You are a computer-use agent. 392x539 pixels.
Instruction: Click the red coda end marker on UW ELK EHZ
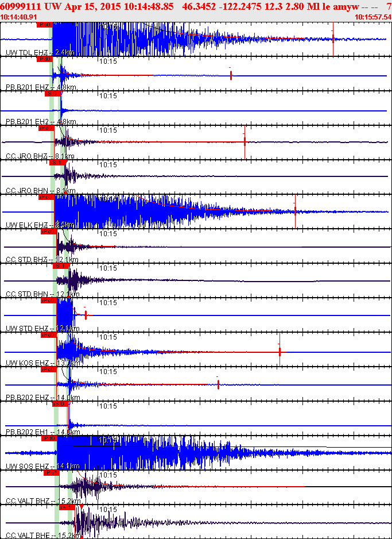coord(295,211)
